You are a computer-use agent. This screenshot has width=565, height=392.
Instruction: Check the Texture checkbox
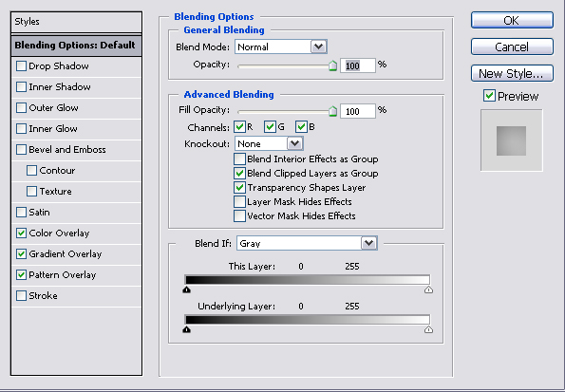click(x=31, y=192)
